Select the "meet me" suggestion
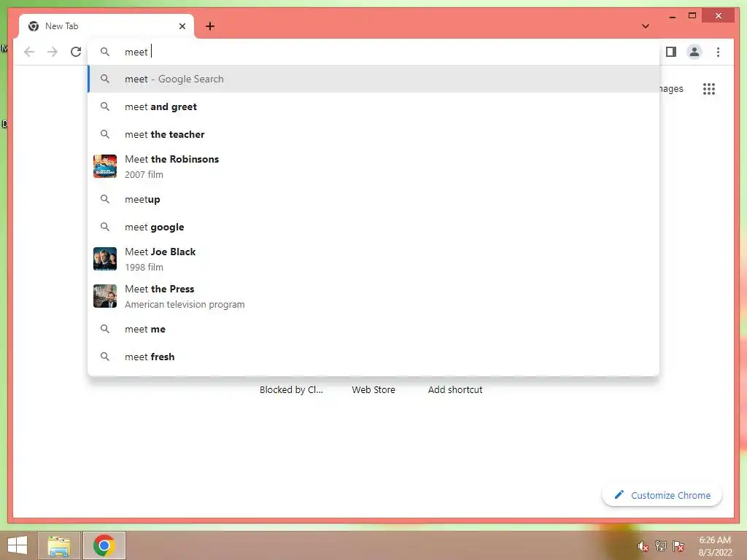This screenshot has height=560, width=747. click(373, 329)
